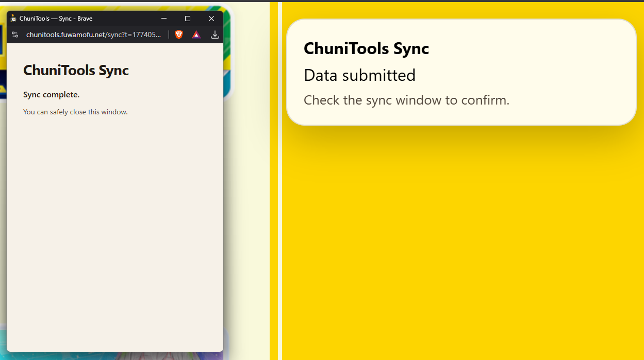Click the chunitools.fuwamofu.net address bar URL
644x360 pixels.
point(93,35)
